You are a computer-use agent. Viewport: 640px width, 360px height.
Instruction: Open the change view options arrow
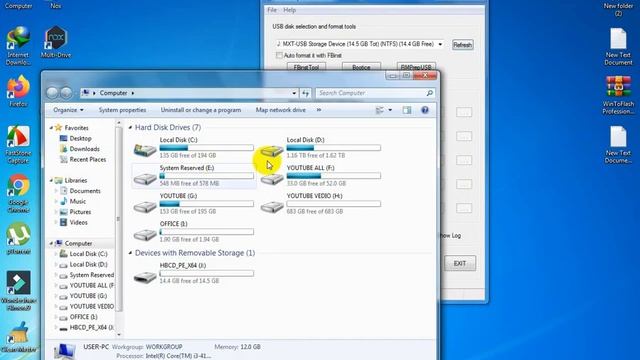(390, 110)
